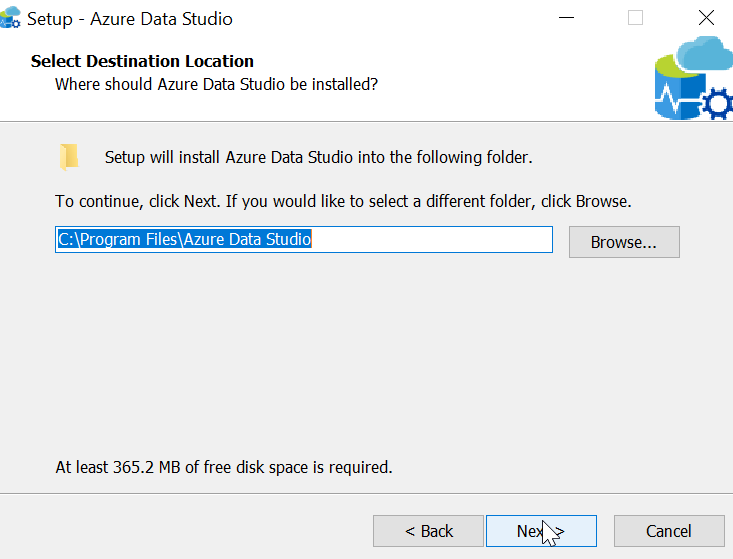Click the 'Setup - Azure Data Studio' title text
The height and width of the screenshot is (559, 733).
click(130, 19)
